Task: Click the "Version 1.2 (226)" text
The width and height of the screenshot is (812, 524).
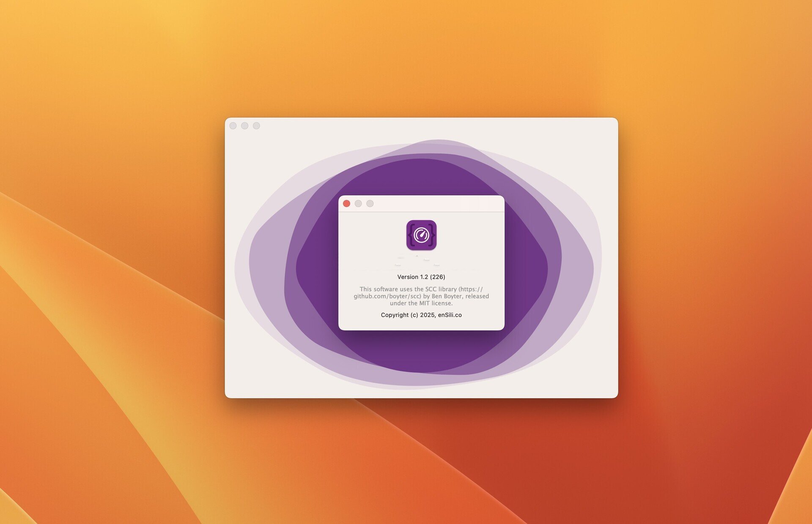Action: coord(421,277)
